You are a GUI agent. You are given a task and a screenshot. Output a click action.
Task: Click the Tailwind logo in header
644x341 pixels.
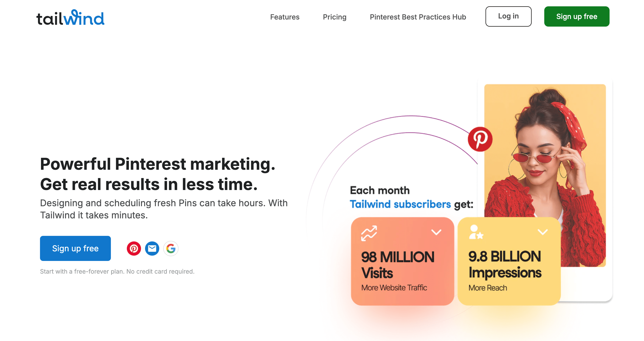pos(70,17)
